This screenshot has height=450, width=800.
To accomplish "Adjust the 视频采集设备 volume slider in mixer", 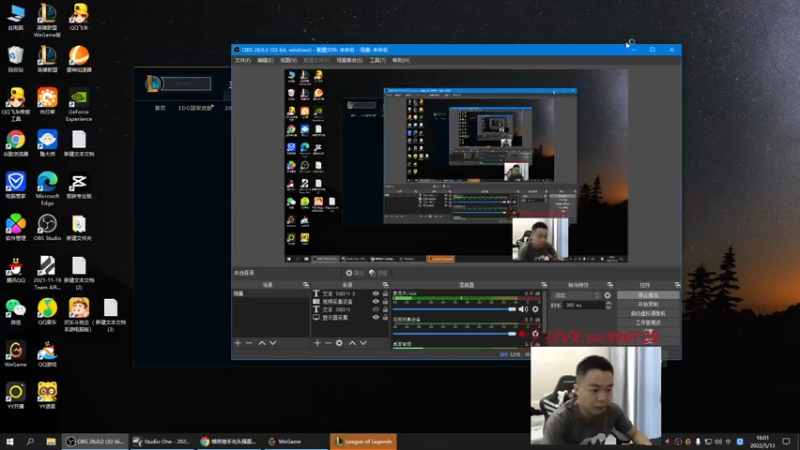I will coord(454,334).
